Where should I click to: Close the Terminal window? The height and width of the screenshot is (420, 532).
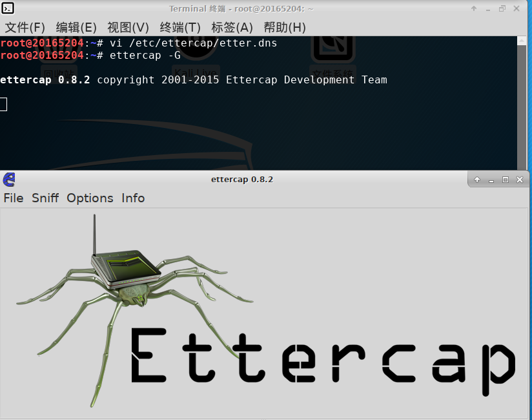(x=517, y=8)
